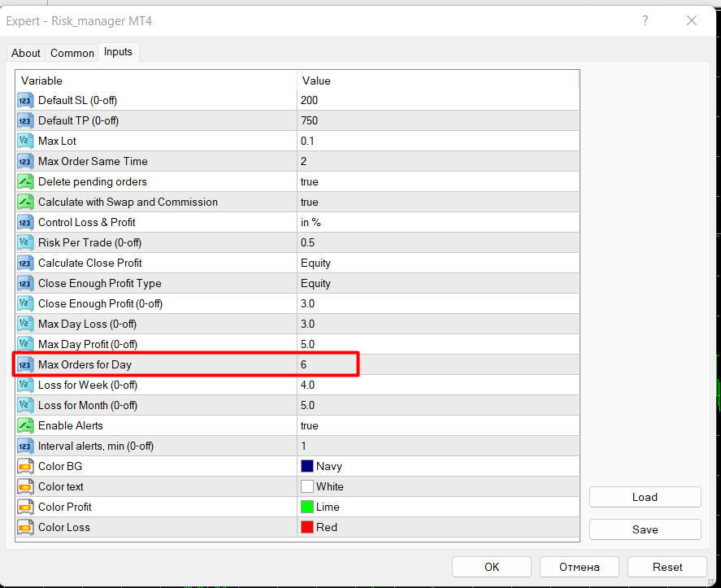Switch to the About tab
Viewport: 721px width, 588px height.
[26, 53]
